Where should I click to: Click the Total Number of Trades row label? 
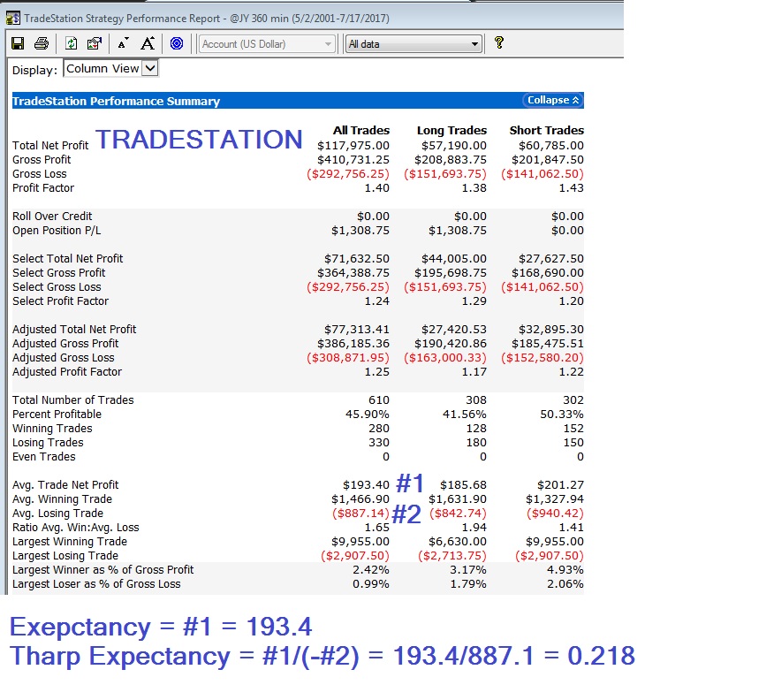tap(73, 399)
